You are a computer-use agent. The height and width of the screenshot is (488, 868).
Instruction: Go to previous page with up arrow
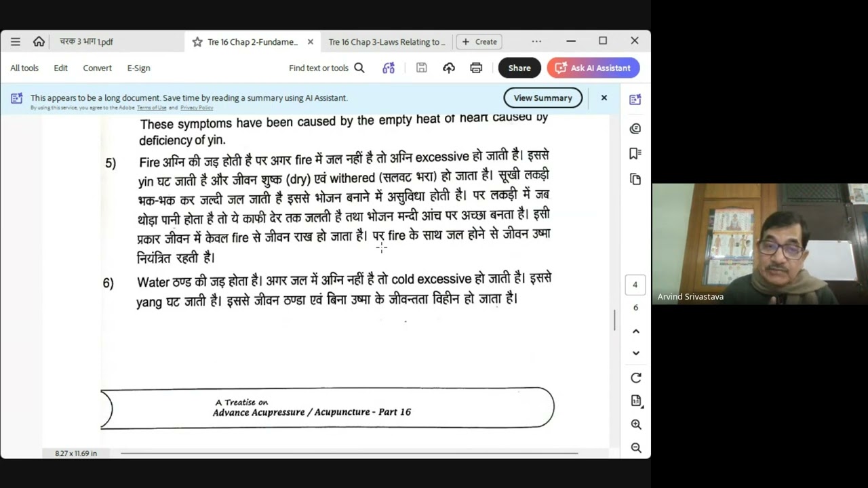(x=636, y=331)
